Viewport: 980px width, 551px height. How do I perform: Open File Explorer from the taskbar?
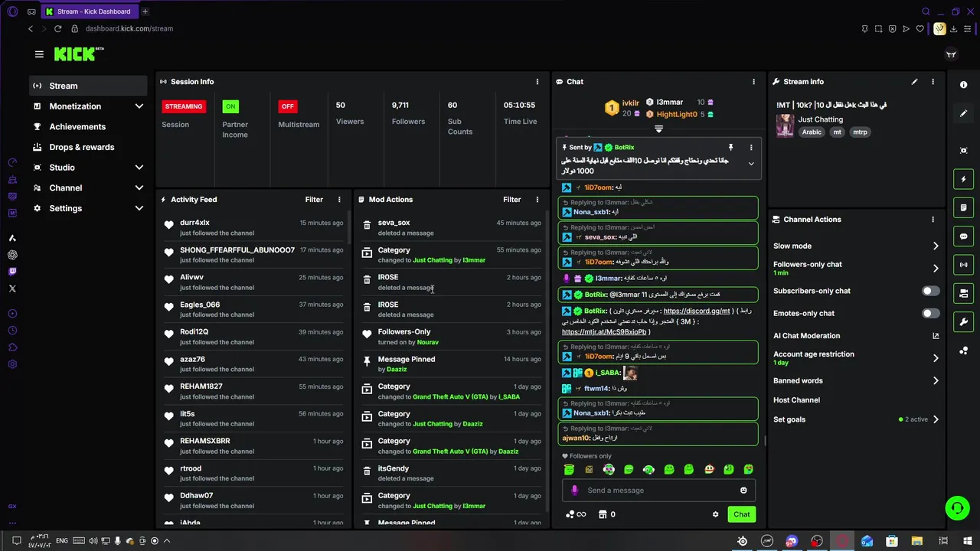tap(917, 541)
